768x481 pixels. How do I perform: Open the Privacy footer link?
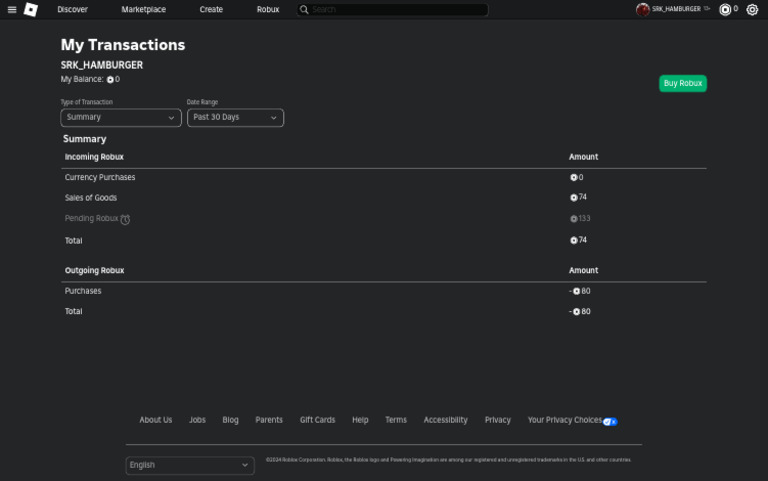[498, 420]
